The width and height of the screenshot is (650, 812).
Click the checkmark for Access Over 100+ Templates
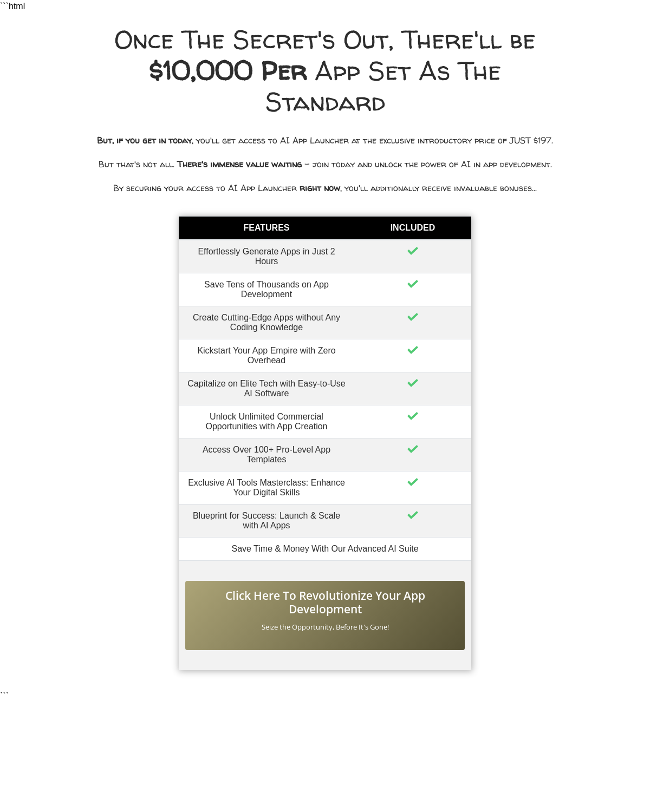[413, 449]
